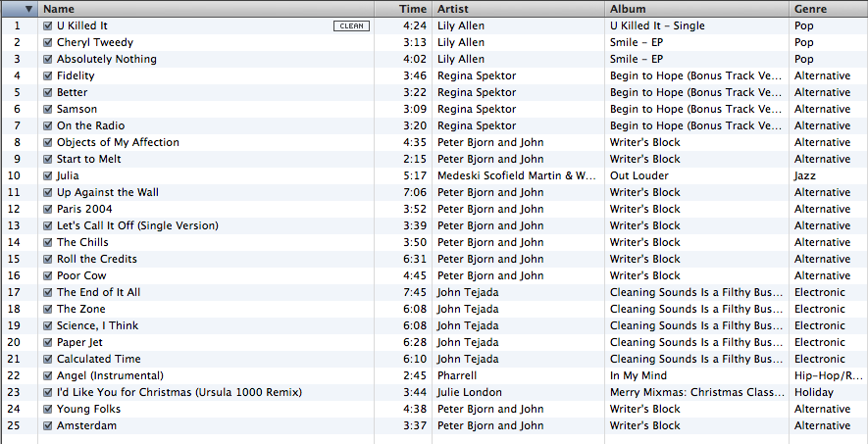Sort tracks by Artist column header

[518, 9]
